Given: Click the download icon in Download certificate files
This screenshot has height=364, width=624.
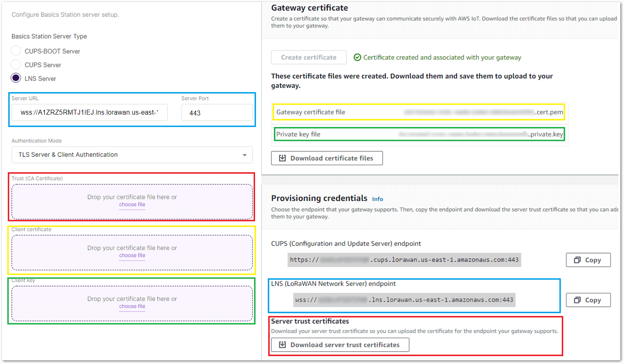Looking at the screenshot, I should click(283, 158).
